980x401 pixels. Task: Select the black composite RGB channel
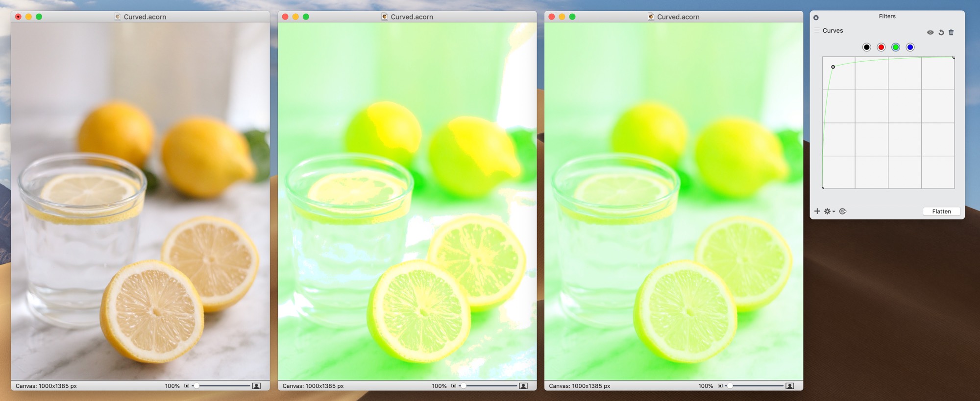[866, 47]
